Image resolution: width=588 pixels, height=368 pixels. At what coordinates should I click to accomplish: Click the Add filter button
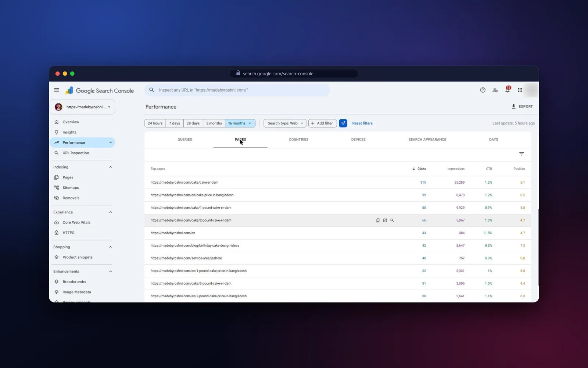click(322, 123)
